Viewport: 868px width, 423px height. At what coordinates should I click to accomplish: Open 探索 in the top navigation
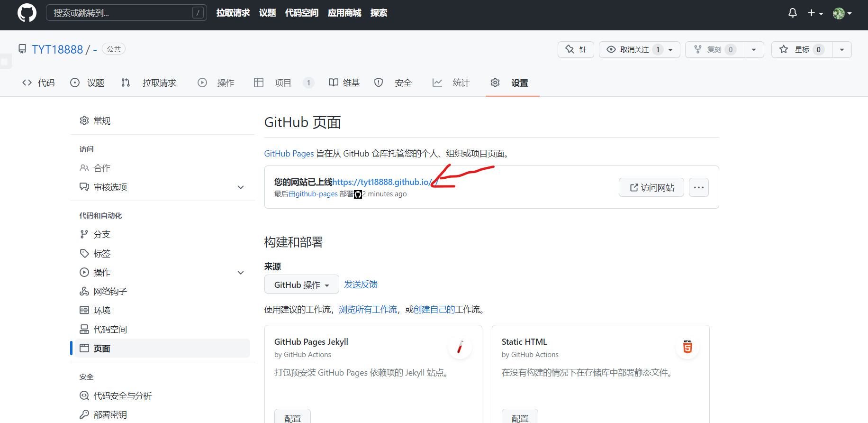[379, 13]
